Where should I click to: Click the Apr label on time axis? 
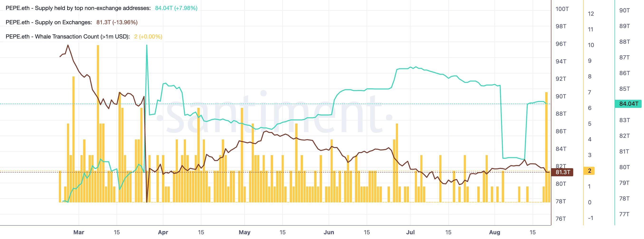pyautogui.click(x=163, y=232)
